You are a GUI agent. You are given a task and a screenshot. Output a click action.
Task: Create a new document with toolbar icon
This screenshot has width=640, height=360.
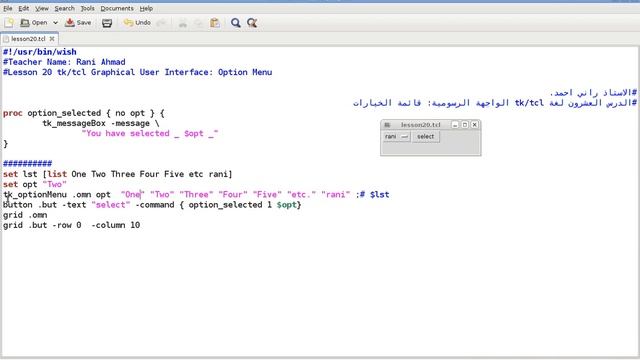coord(9,23)
